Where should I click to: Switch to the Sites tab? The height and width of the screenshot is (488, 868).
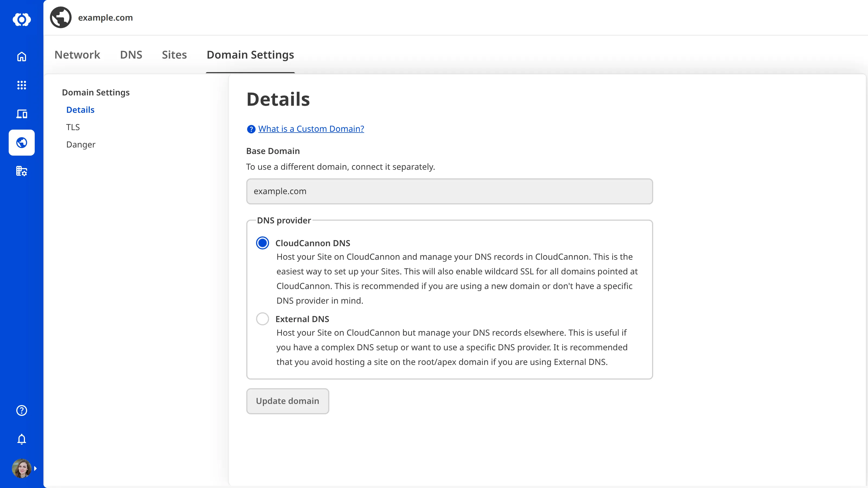click(174, 54)
